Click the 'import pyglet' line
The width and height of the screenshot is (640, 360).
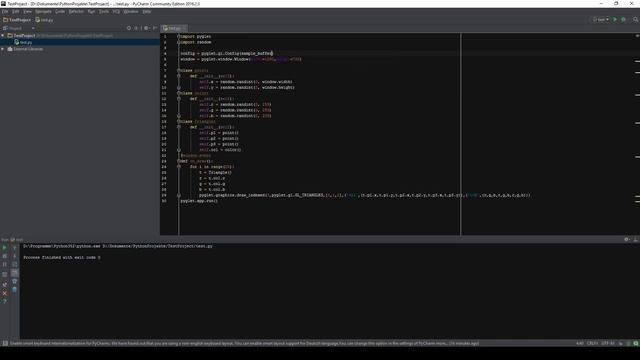point(196,36)
